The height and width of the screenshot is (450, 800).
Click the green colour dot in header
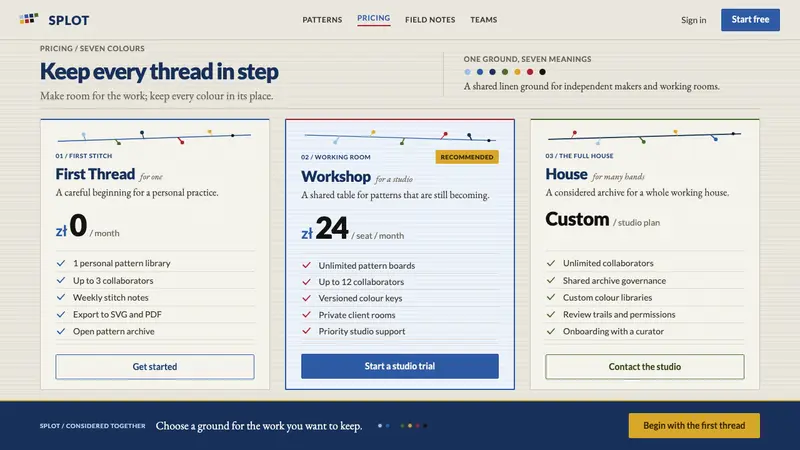tap(505, 72)
